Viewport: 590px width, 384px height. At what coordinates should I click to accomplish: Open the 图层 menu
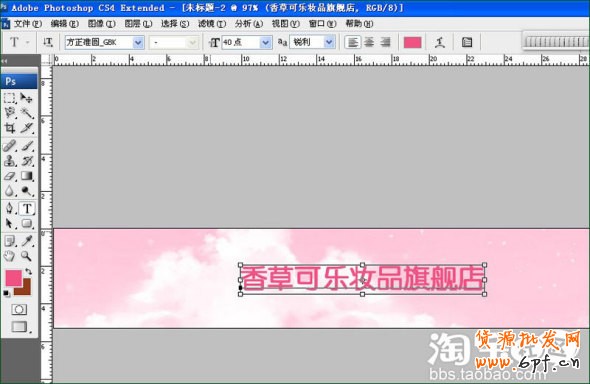138,24
